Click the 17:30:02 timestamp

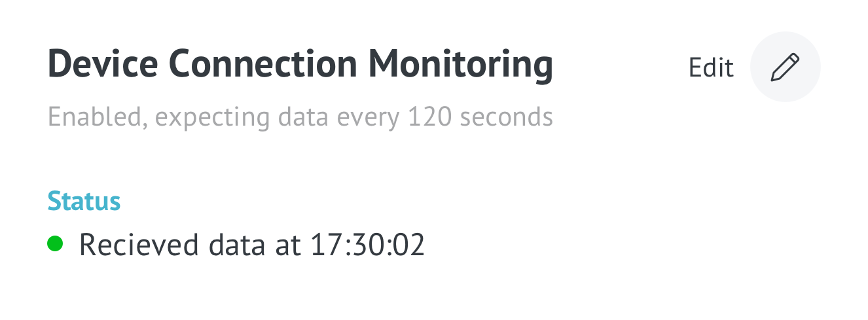(367, 245)
